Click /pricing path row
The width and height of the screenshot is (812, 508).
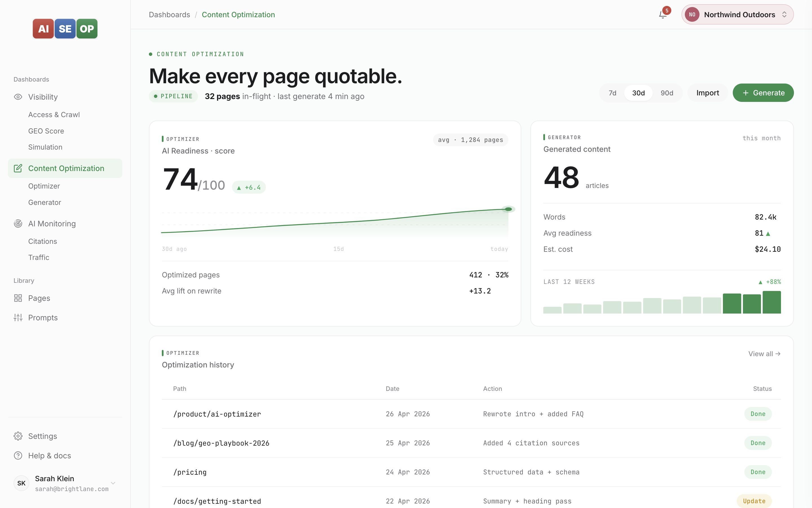[471, 472]
